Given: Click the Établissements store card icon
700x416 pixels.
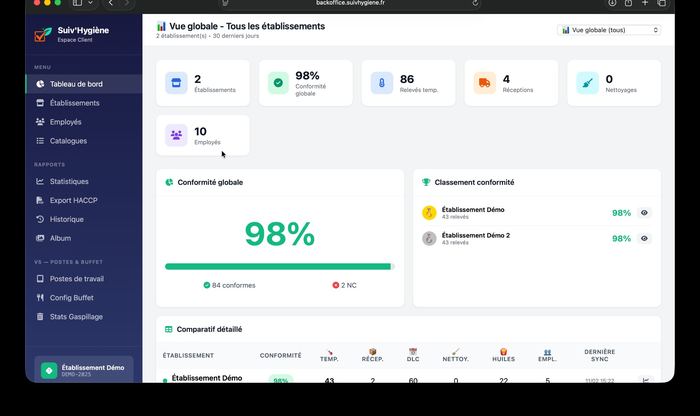Looking at the screenshot, I should (176, 83).
